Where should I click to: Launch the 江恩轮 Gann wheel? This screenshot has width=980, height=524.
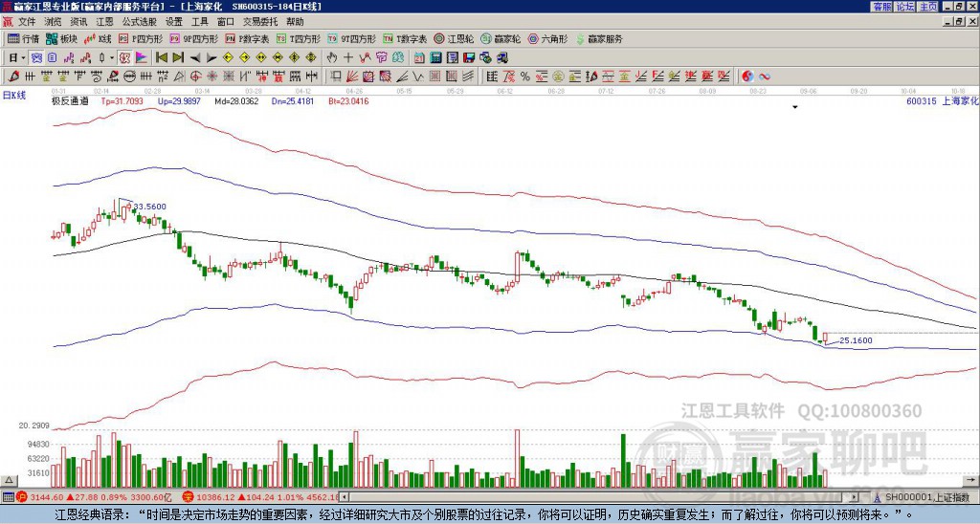(x=454, y=38)
